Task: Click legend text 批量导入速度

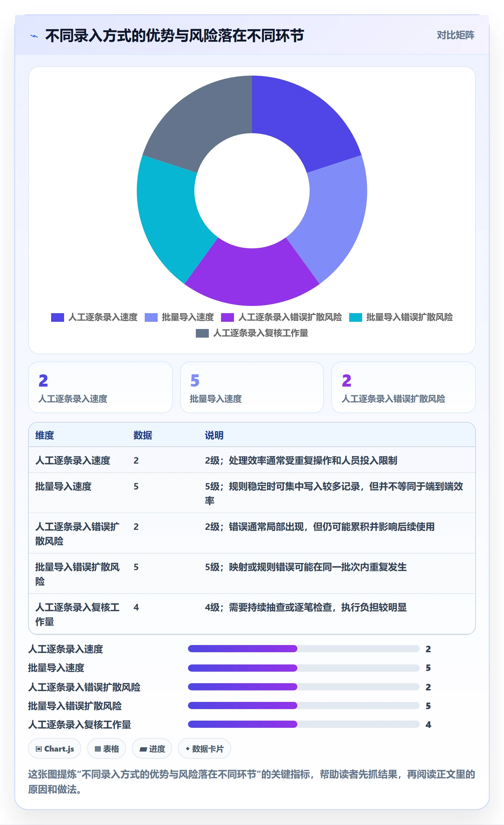Action: [188, 317]
